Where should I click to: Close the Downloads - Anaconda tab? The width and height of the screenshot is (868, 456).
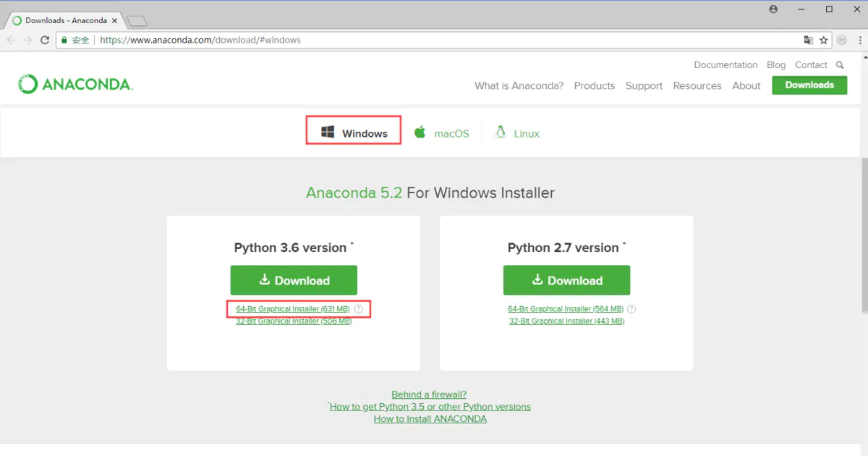click(x=116, y=20)
